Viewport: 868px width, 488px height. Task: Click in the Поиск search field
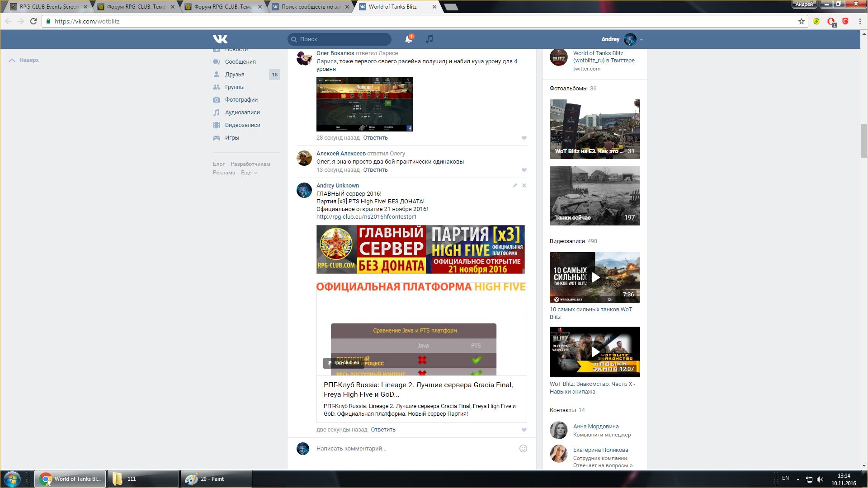pyautogui.click(x=340, y=39)
